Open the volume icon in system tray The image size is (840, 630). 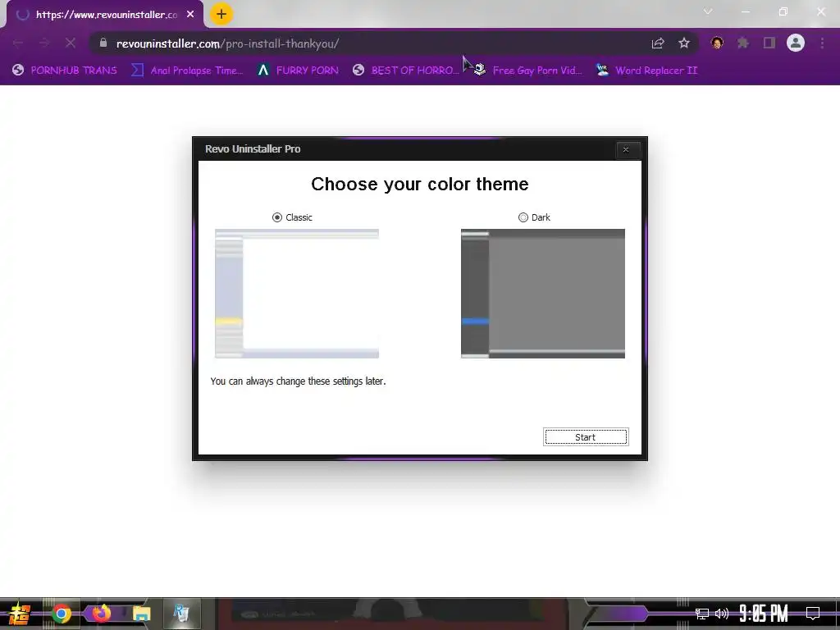722,614
